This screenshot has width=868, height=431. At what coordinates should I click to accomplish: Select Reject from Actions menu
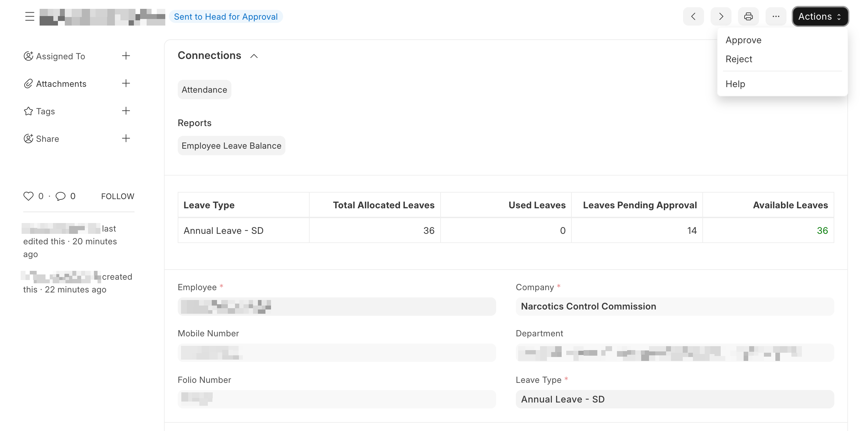(739, 59)
